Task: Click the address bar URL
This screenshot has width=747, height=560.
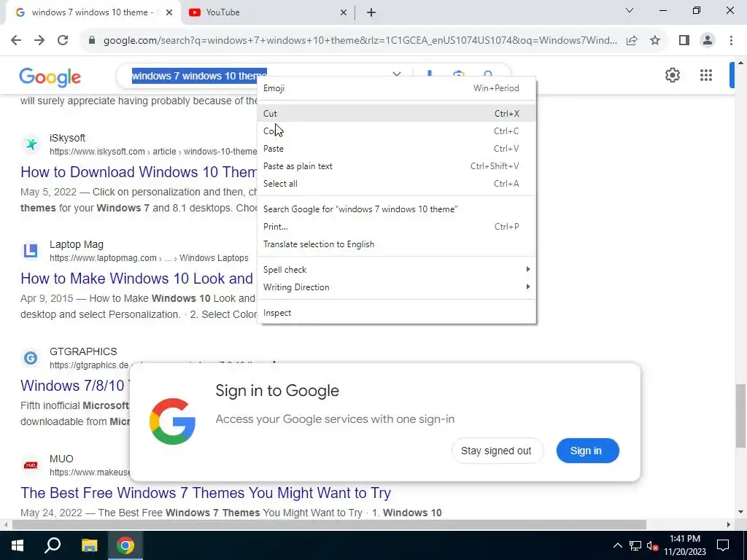Action: point(360,41)
